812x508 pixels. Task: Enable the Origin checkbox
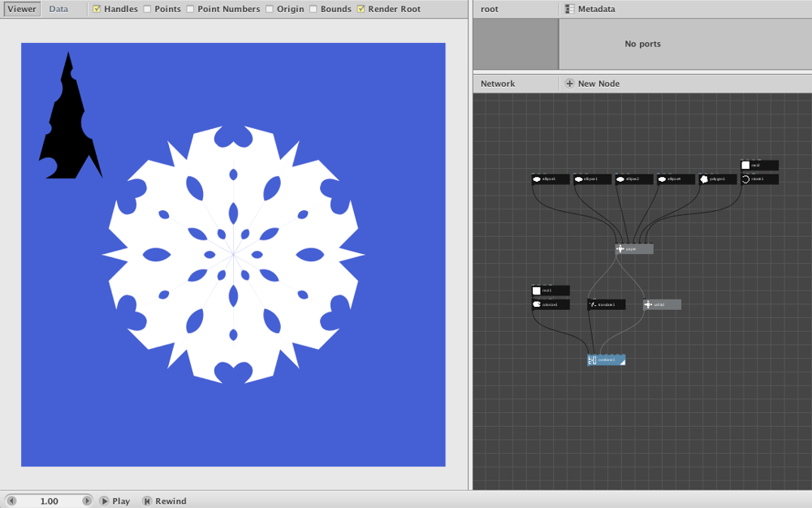click(270, 9)
